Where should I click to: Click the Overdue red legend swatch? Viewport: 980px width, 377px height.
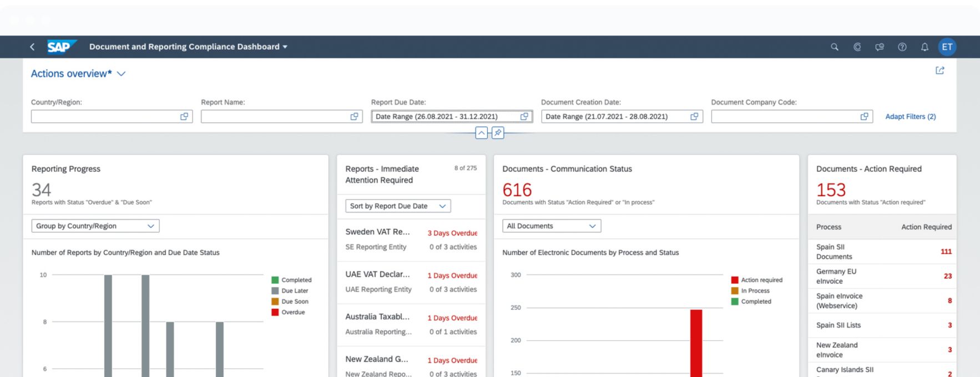[275, 312]
